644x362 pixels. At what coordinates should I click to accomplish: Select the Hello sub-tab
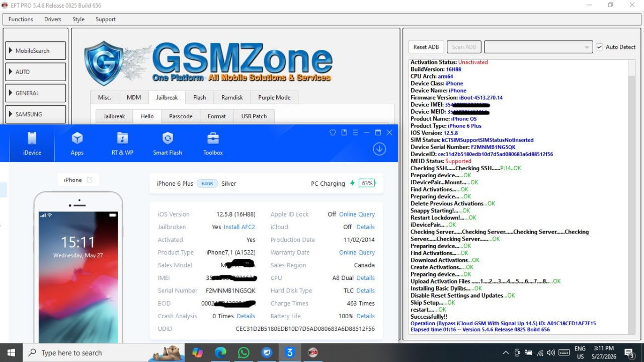coord(147,116)
